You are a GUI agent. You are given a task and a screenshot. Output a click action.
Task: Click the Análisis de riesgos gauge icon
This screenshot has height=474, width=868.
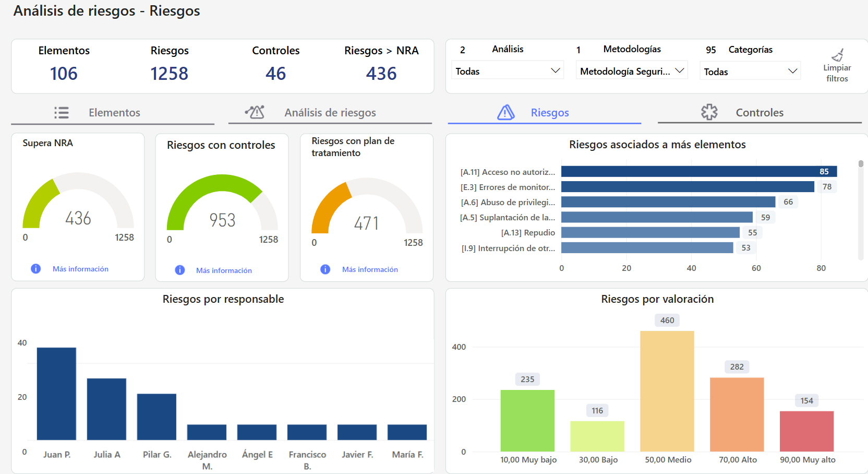tap(255, 112)
